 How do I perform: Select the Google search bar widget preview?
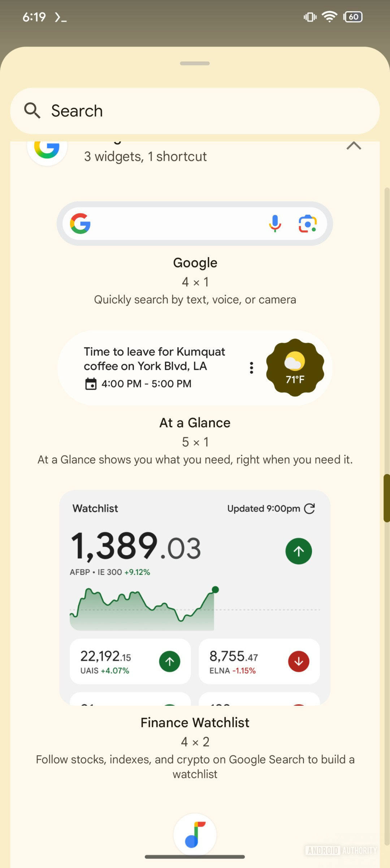(173, 223)
